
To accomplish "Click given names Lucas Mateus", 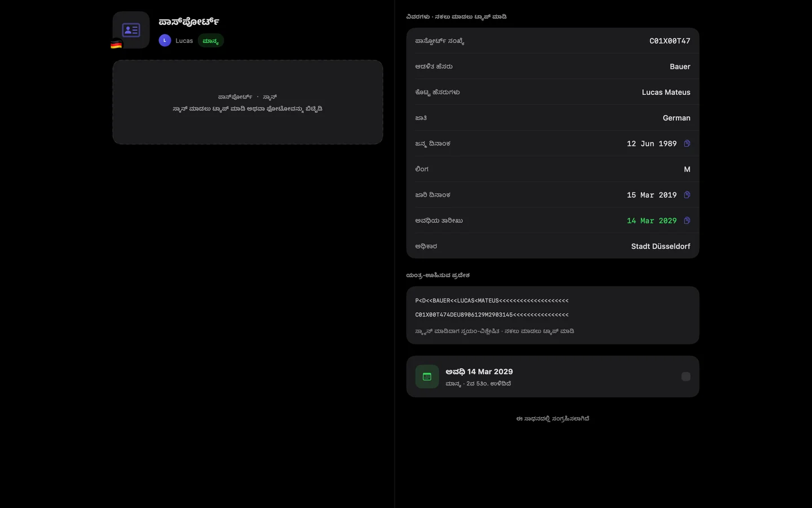I will pyautogui.click(x=666, y=92).
